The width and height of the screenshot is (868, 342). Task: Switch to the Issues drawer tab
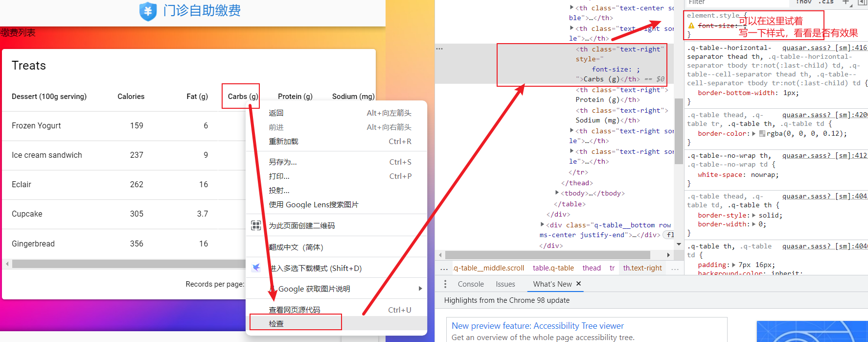click(x=505, y=284)
